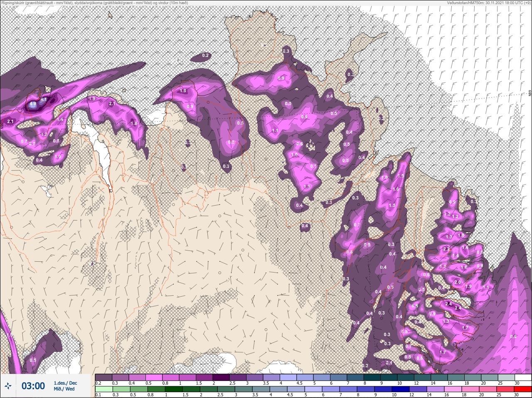Pick the lavender snow swatch starting at 4
The image size is (532, 398).
(x=289, y=377)
